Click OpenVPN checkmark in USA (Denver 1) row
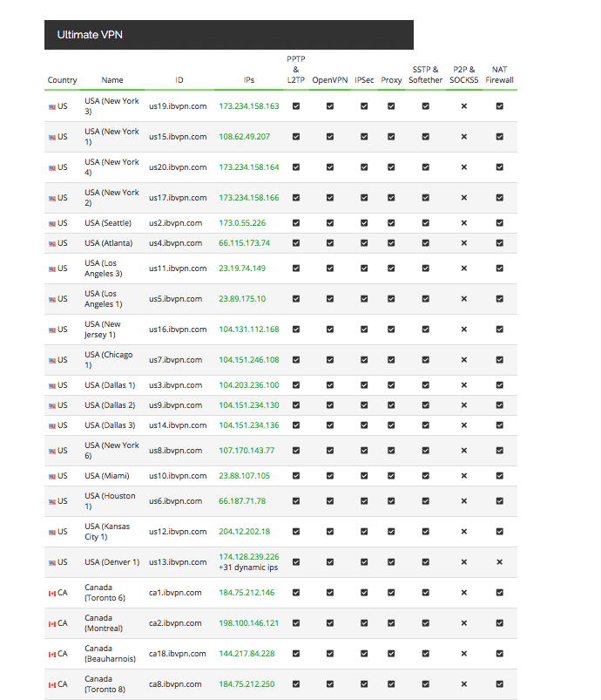601x700 pixels. pos(330,562)
